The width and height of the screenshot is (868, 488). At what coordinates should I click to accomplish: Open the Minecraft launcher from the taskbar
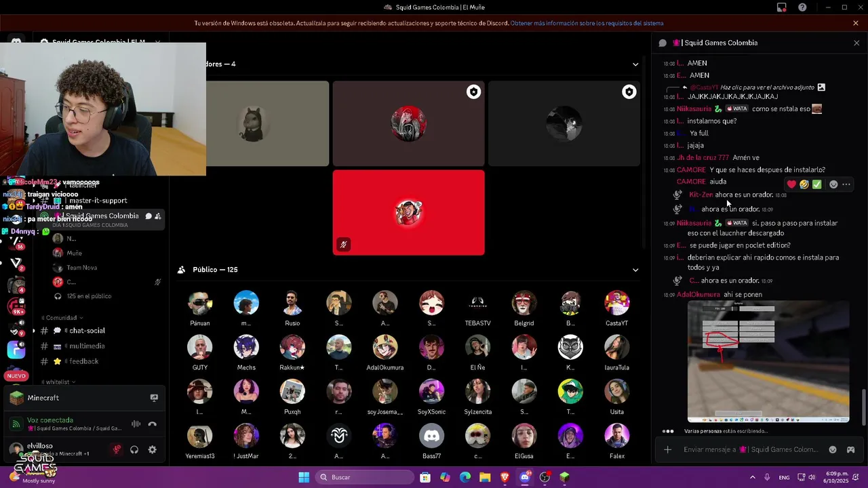pyautogui.click(x=564, y=477)
